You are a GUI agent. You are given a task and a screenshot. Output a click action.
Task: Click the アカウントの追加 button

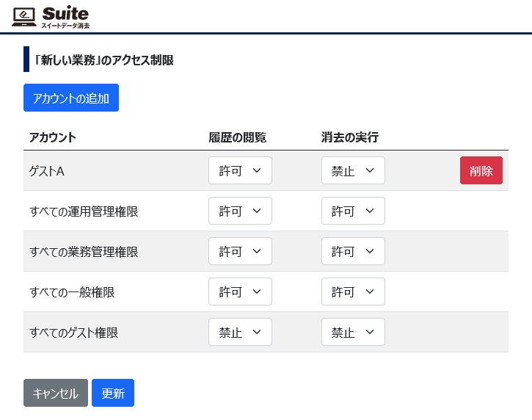71,98
